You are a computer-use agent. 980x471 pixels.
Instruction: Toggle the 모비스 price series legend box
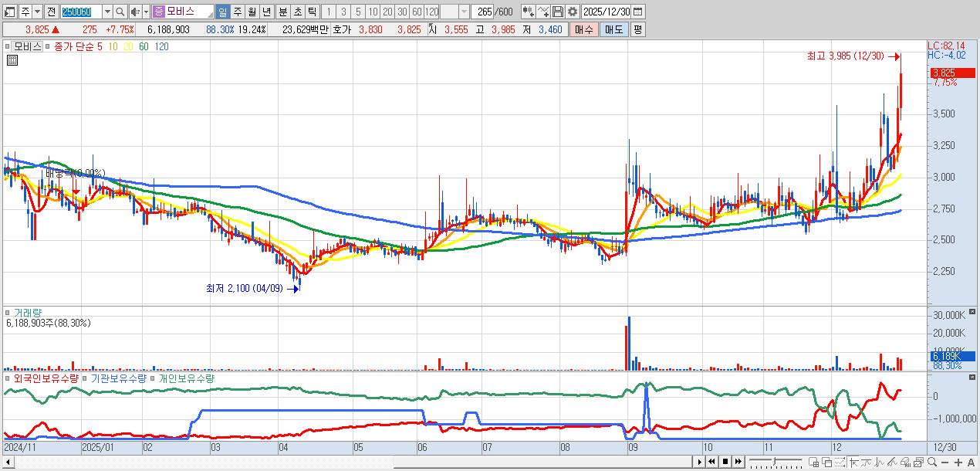tap(8, 46)
